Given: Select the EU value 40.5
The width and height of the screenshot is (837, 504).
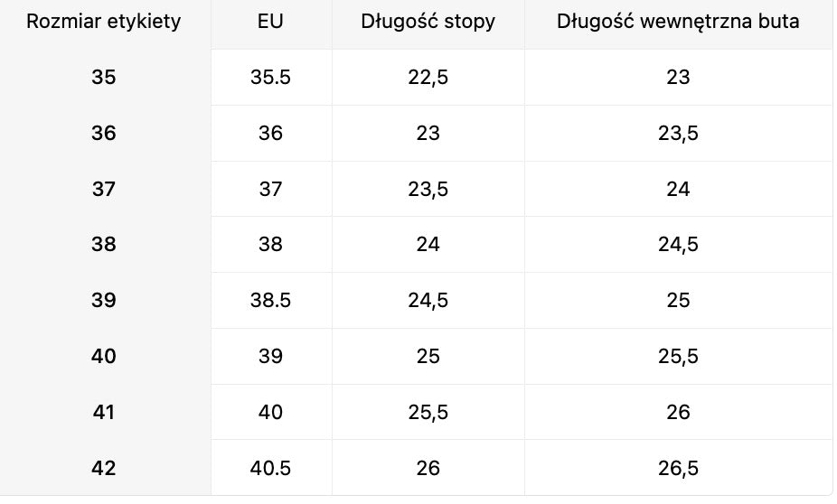Looking at the screenshot, I should pos(270,469).
